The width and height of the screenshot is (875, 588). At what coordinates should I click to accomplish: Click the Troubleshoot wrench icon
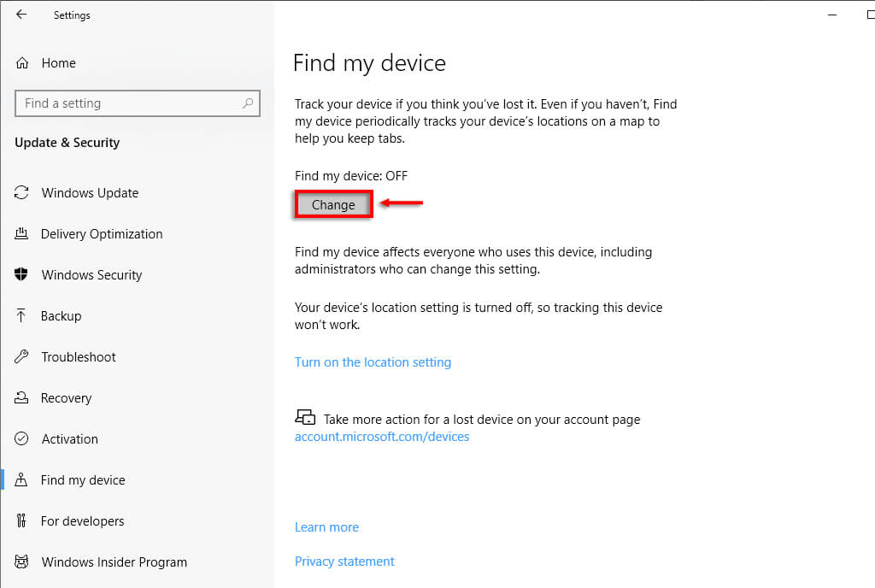click(x=22, y=357)
